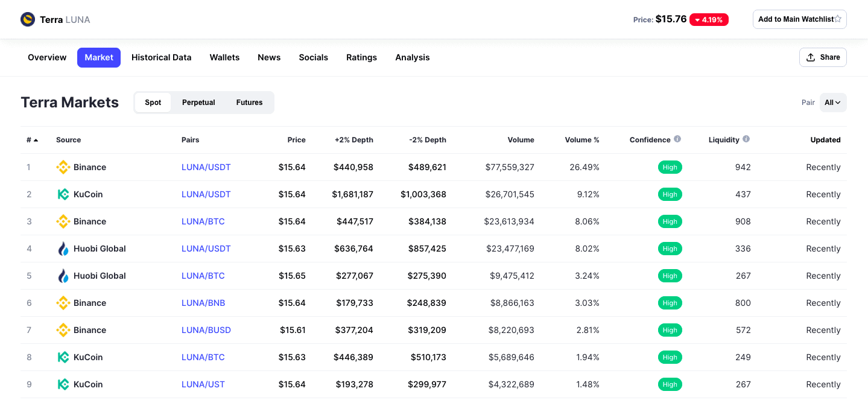Viewport: 868px width, 400px height.
Task: Click the liquidity score 800
Action: click(743, 303)
